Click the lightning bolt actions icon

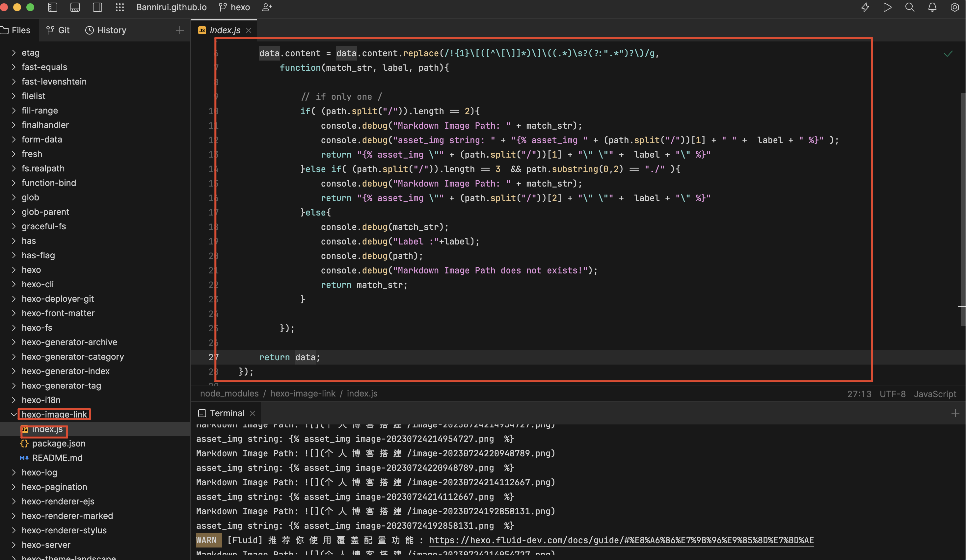tap(865, 7)
